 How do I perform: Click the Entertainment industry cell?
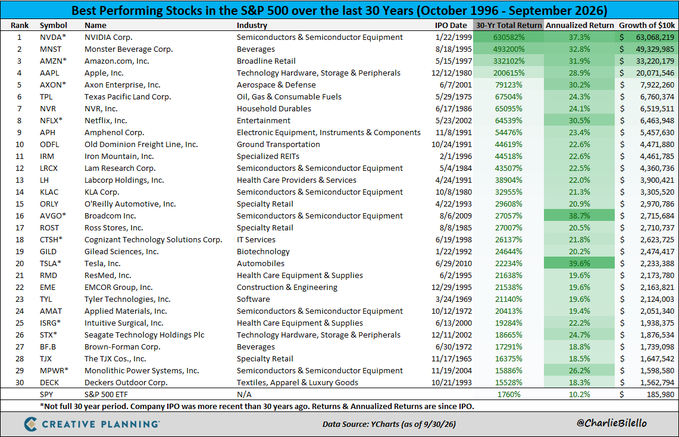(263, 120)
